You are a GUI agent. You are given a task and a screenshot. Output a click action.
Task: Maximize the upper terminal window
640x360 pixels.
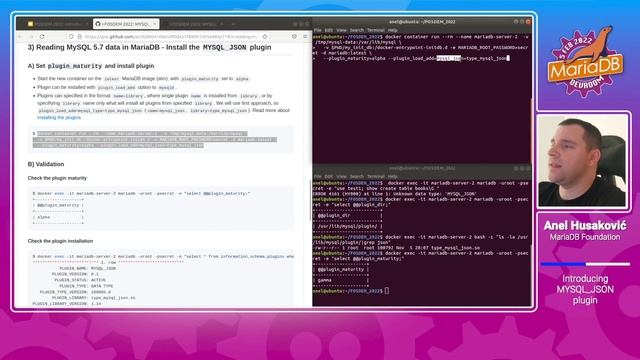(x=522, y=22)
